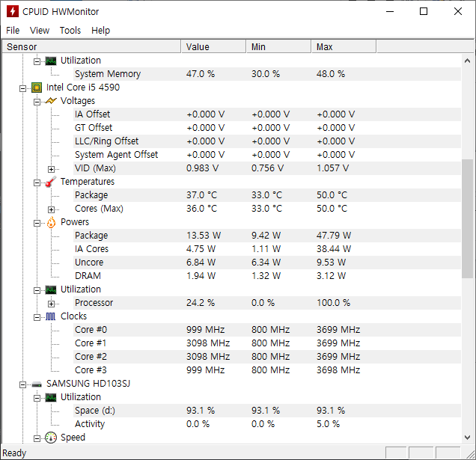Select the System Memory row
This screenshot has width=476, height=460.
pyautogui.click(x=267, y=74)
